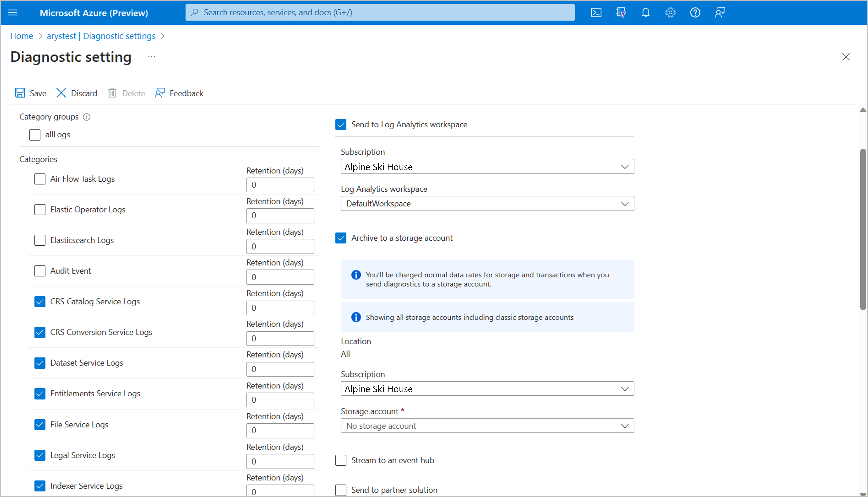Open the Azure portal hamburger menu

click(13, 13)
